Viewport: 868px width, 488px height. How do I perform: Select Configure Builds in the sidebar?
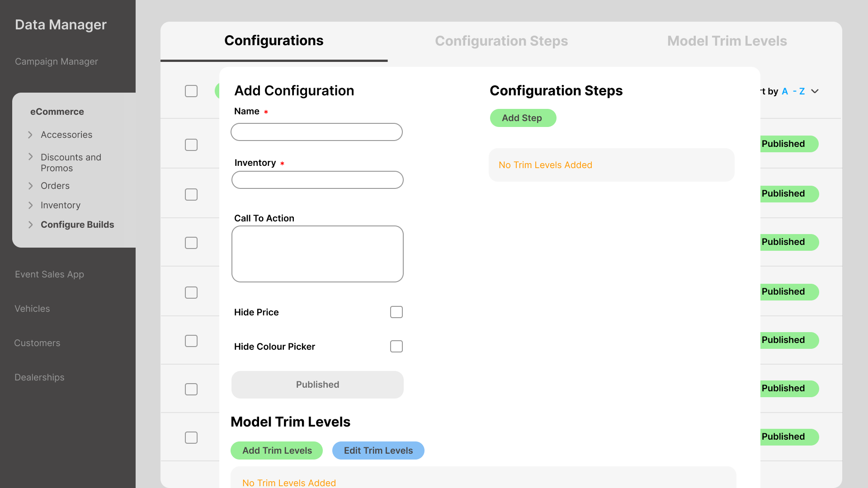(77, 225)
